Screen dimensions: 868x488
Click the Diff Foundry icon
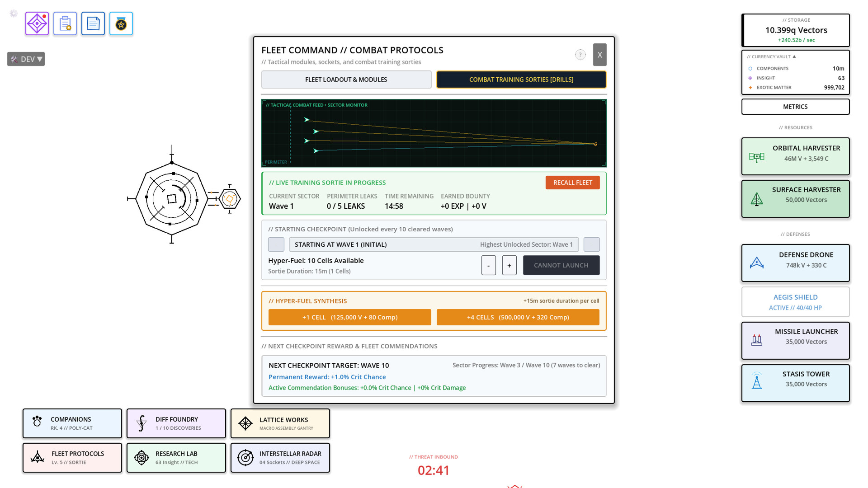coord(142,423)
